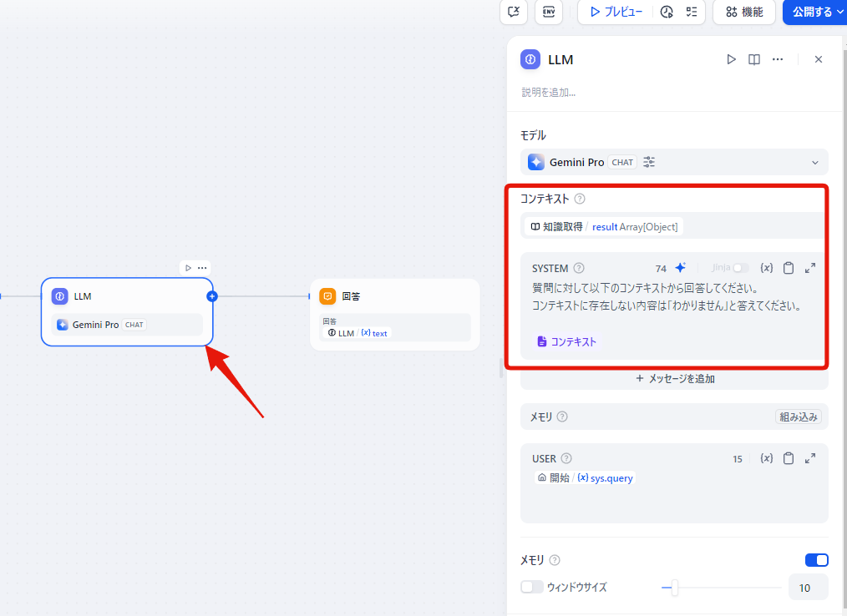
Task: Select the LLM node on canvas
Action: pos(127,311)
